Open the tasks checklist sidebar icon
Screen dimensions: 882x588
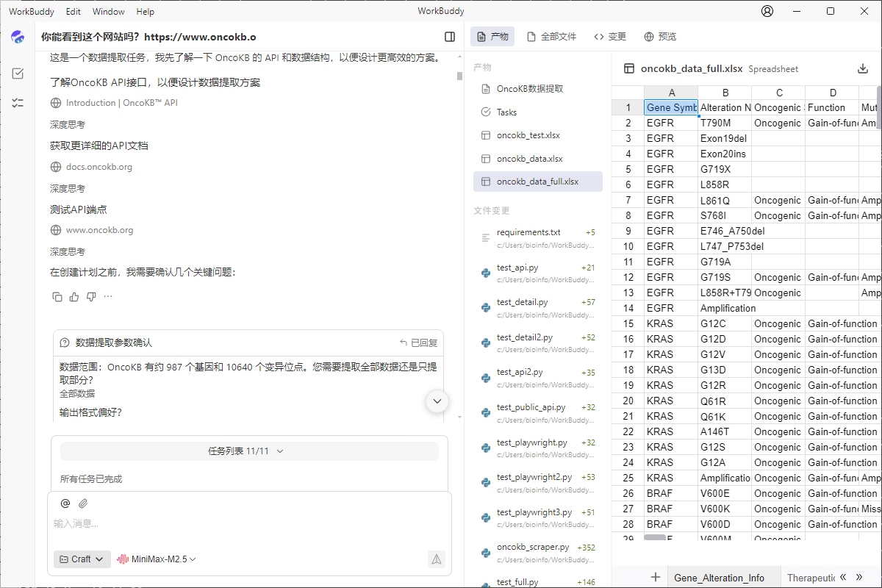pyautogui.click(x=18, y=73)
